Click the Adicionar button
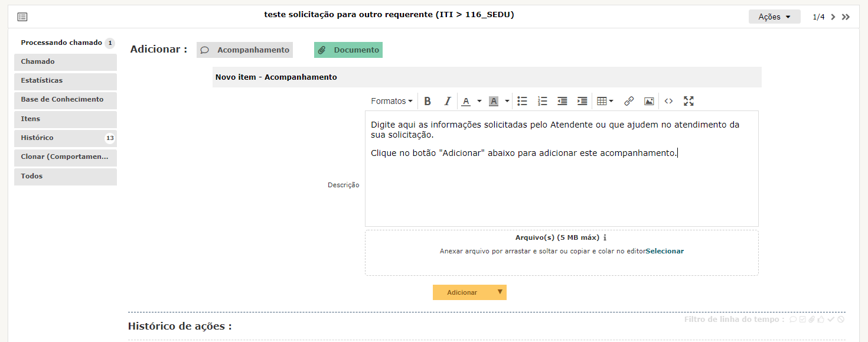 462,292
